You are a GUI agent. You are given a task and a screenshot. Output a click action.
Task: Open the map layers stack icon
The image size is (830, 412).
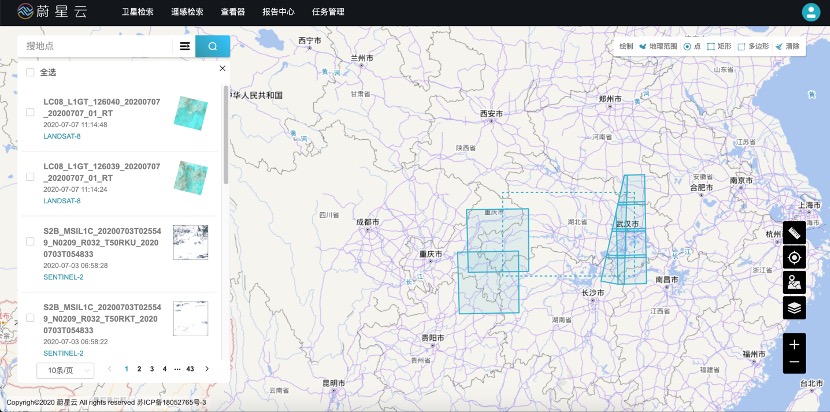[794, 308]
